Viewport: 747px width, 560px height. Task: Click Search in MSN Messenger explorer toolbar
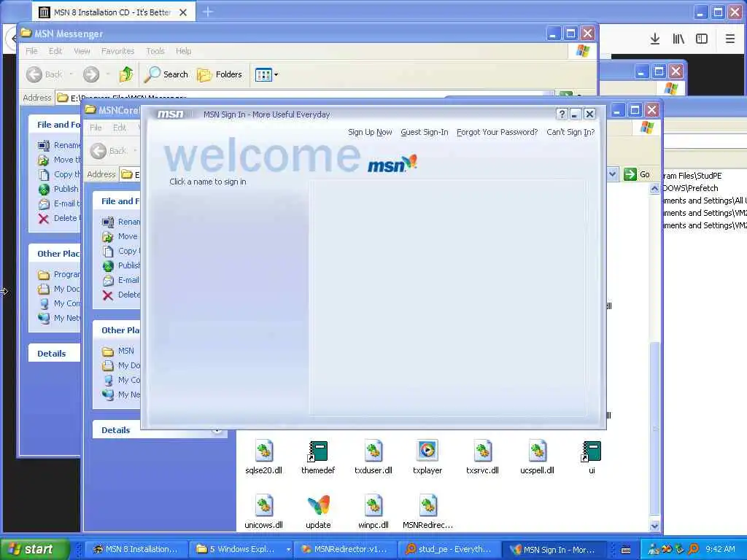[x=166, y=74]
